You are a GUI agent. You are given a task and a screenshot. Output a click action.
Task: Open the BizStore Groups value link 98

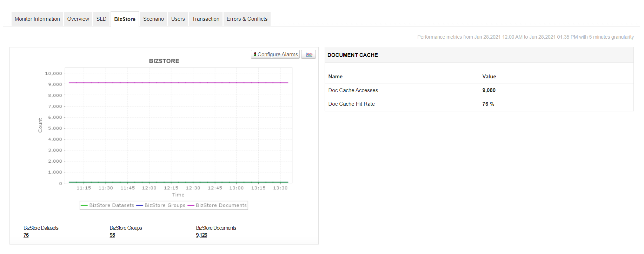pos(112,235)
